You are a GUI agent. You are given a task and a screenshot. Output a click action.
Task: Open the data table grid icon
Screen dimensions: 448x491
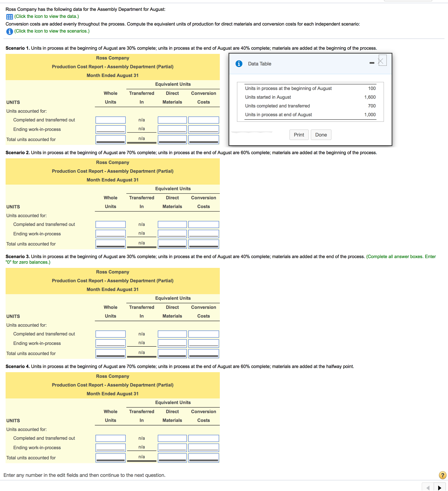click(x=9, y=17)
